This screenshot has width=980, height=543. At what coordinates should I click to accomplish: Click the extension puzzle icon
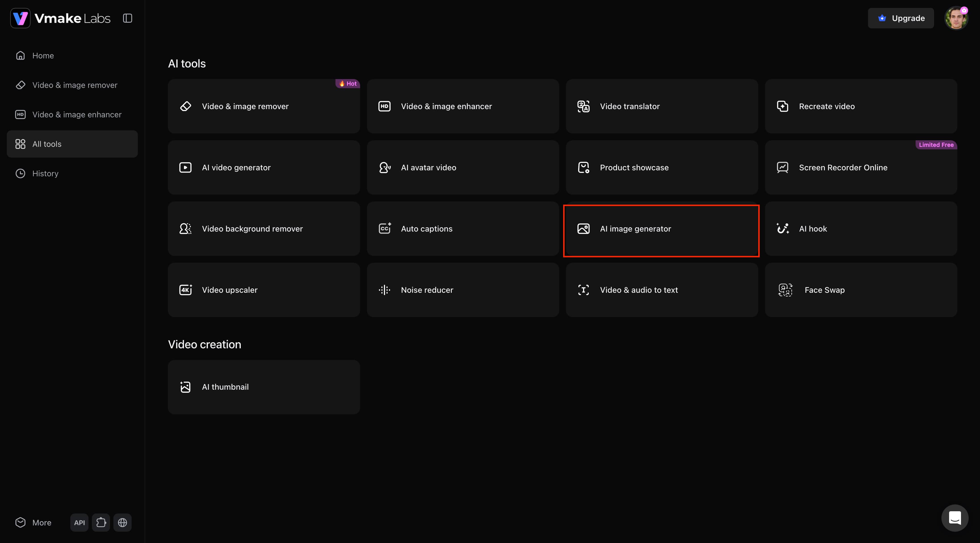pos(101,523)
